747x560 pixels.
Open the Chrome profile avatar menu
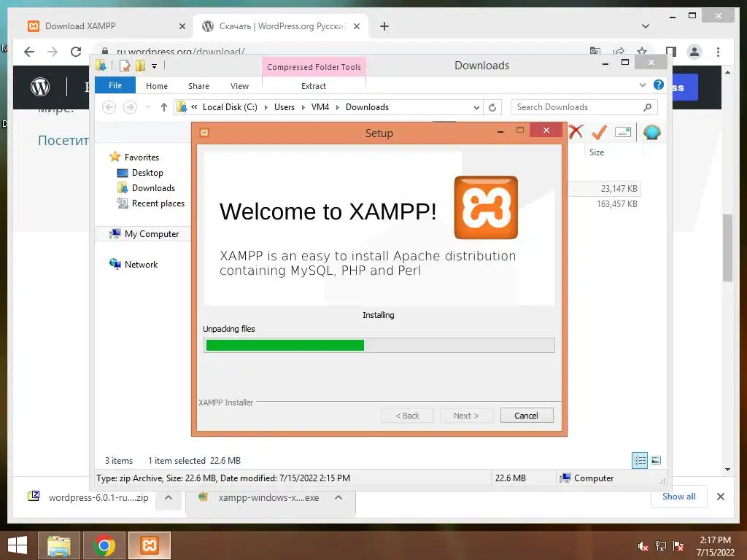pyautogui.click(x=694, y=52)
